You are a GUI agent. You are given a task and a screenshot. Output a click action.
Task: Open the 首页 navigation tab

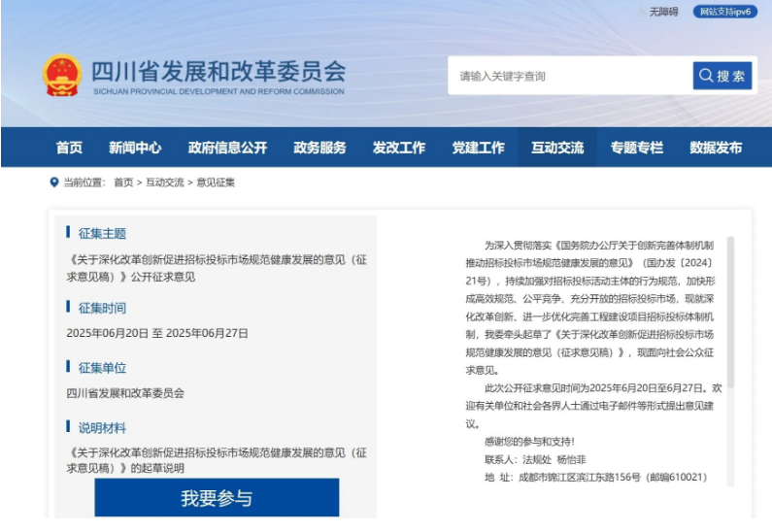69,148
